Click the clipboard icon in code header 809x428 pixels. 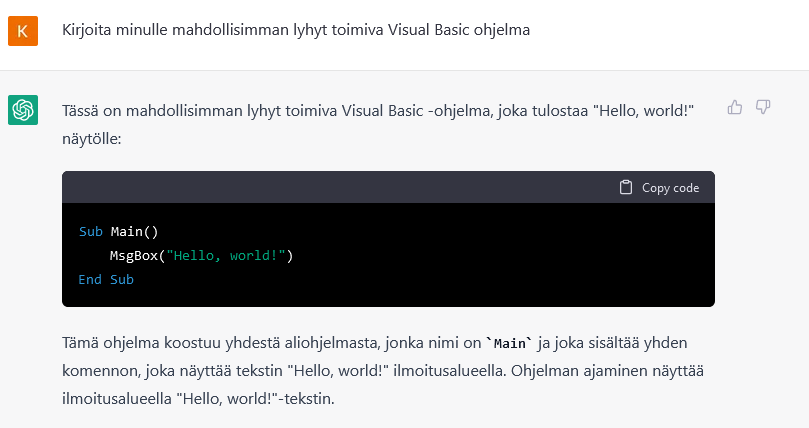pos(625,187)
